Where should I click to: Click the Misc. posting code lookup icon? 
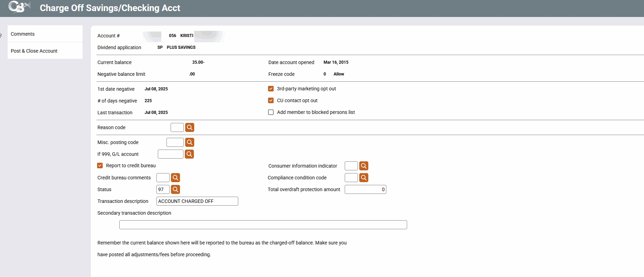click(189, 142)
